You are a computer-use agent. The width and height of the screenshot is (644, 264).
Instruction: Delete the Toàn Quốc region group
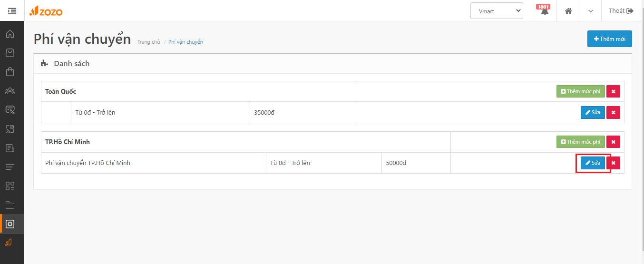pyautogui.click(x=613, y=91)
